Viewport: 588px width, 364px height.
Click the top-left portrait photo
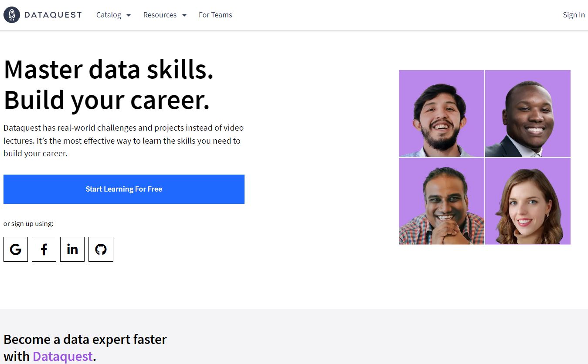pos(441,113)
